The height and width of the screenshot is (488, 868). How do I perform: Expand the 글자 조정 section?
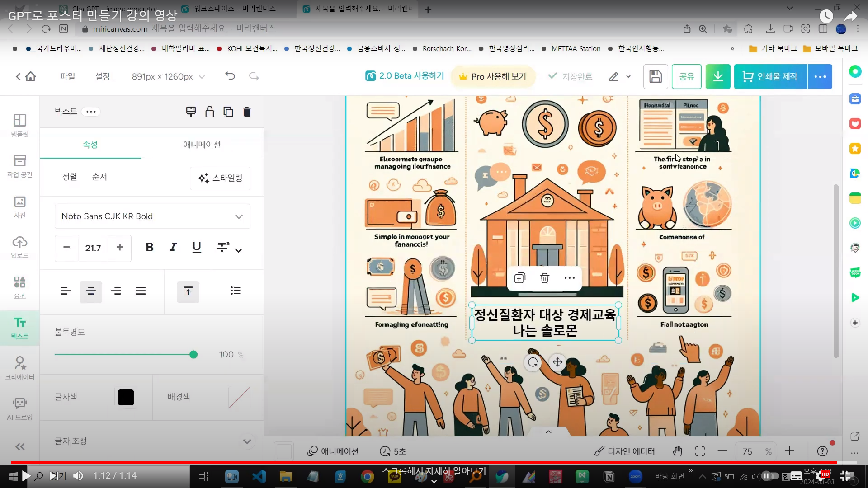(x=247, y=441)
